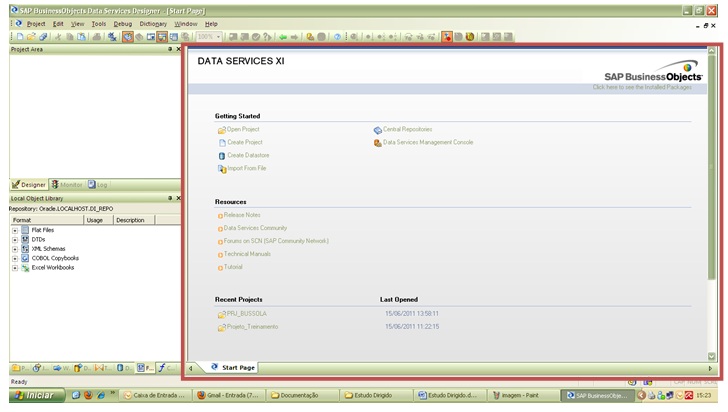Screen dimensions: 728x412
Task: Click the green Back arrow toolbar icon
Action: pyautogui.click(x=283, y=37)
